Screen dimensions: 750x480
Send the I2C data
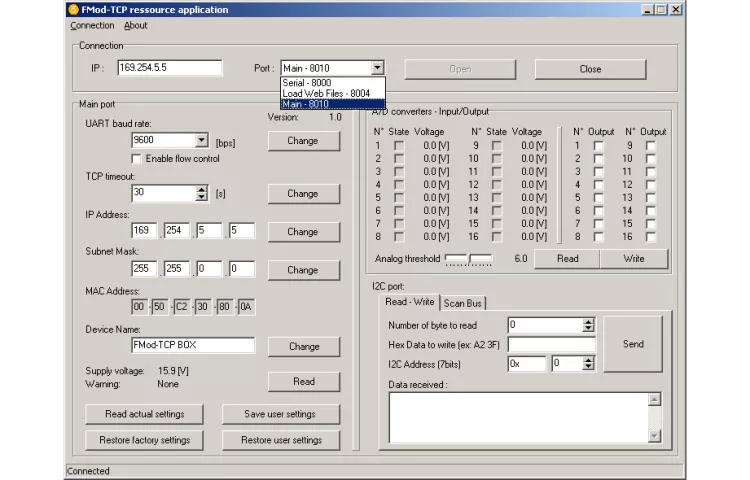tap(633, 344)
